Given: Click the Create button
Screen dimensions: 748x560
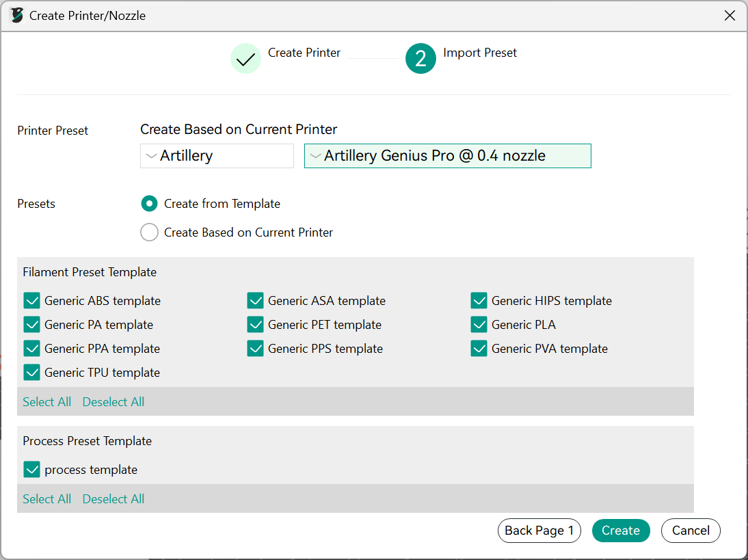Looking at the screenshot, I should 621,531.
